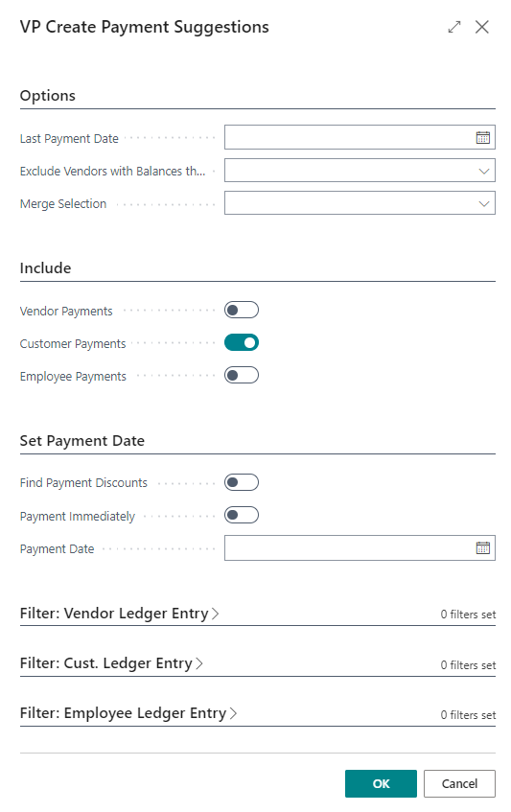The height and width of the screenshot is (812, 511).
Task: Collapse the Set Payment Date heading
Action: [82, 441]
